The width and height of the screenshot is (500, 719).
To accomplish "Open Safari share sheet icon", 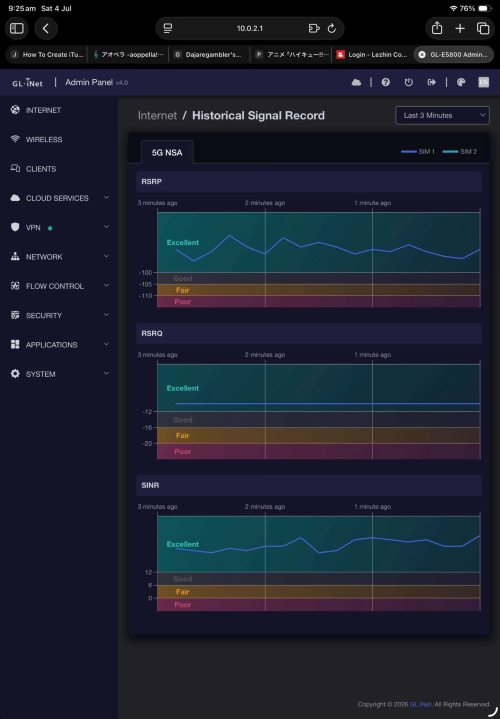I will (x=437, y=28).
